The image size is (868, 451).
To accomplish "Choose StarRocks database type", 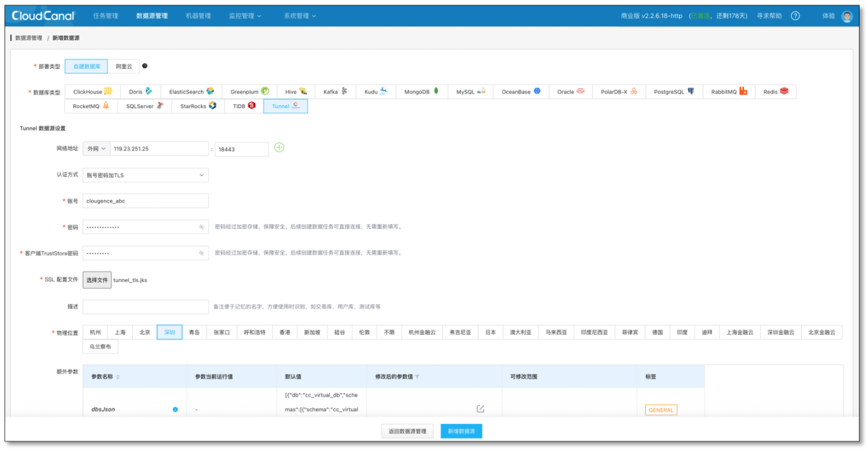I will 198,106.
